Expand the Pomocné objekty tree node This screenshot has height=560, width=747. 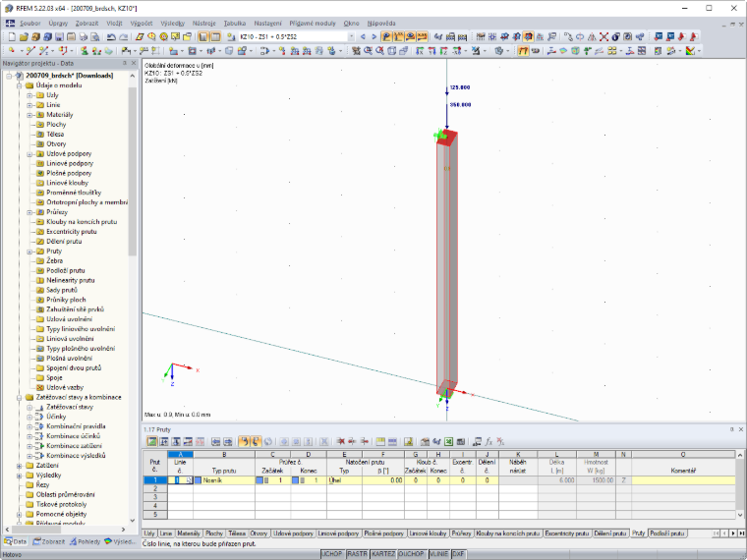point(19,514)
